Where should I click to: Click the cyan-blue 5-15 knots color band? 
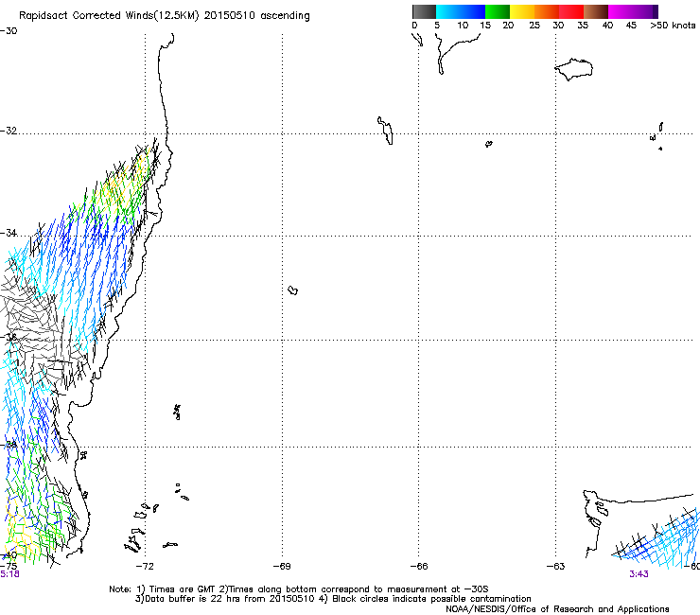[461, 11]
